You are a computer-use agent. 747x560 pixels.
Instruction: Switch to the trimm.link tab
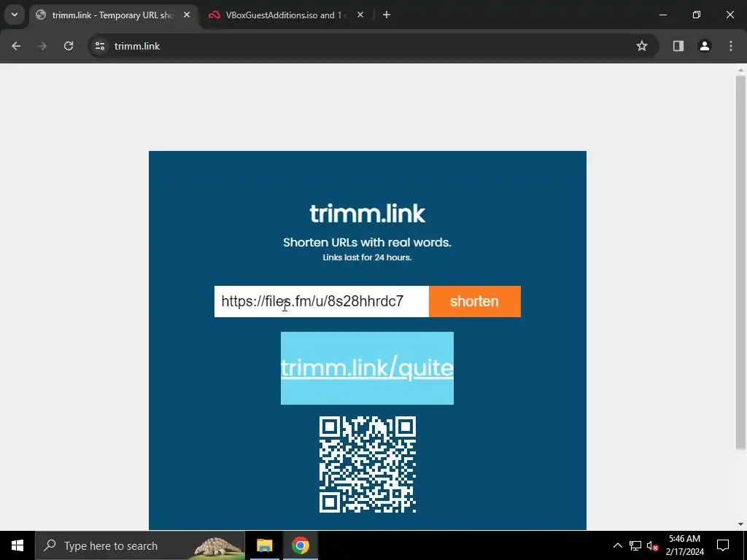tap(113, 15)
